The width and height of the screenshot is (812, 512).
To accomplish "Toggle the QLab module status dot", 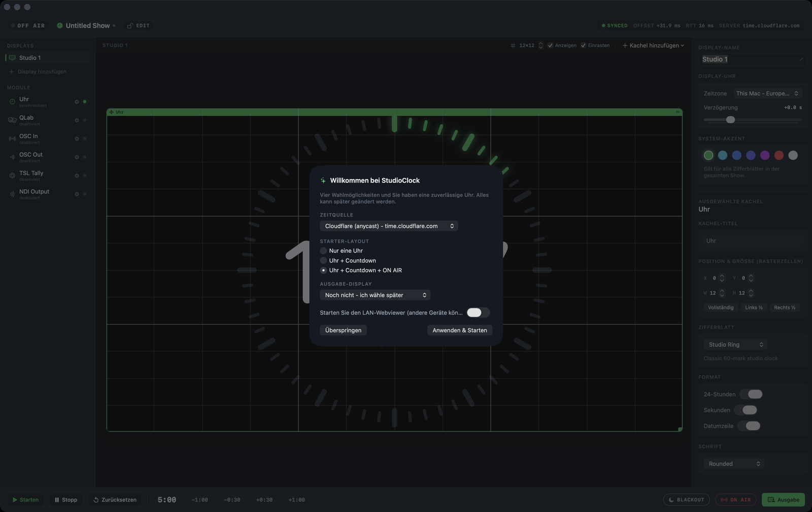I will click(85, 120).
